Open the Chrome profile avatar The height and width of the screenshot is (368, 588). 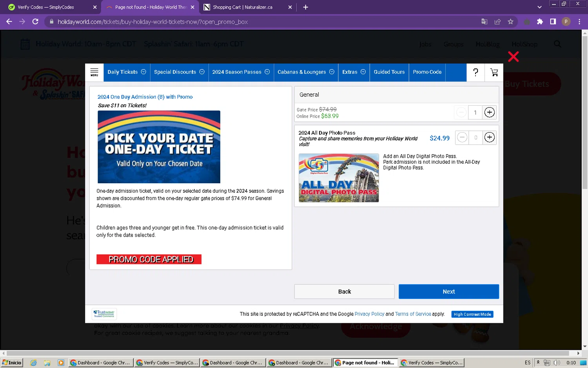(566, 22)
